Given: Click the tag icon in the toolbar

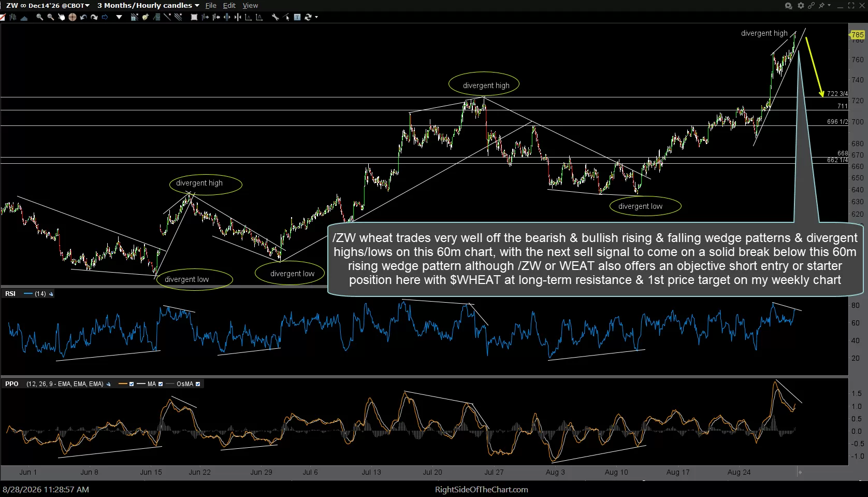Looking at the screenshot, I should [145, 17].
